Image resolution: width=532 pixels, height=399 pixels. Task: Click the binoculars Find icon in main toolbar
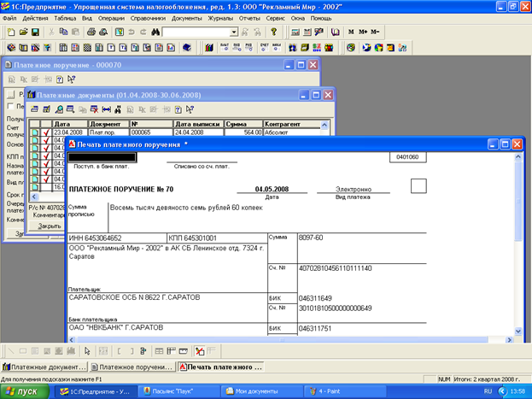(155, 32)
